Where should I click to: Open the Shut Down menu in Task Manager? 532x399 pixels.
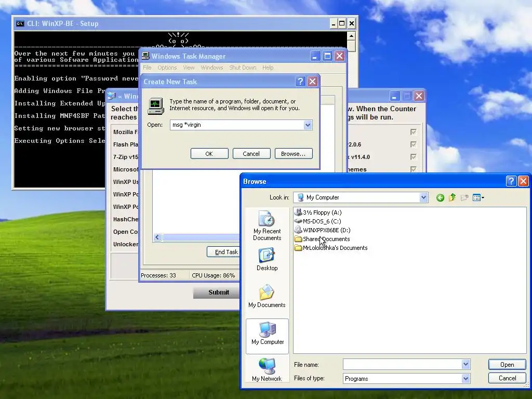click(243, 68)
